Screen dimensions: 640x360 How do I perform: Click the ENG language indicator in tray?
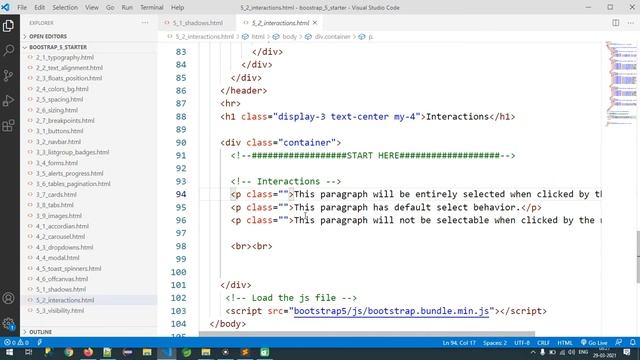click(x=583, y=352)
